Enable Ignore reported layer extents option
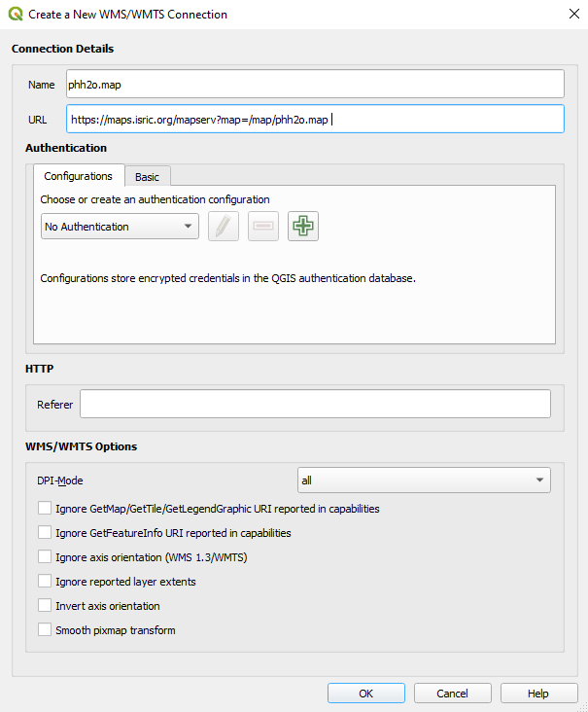 (45, 581)
